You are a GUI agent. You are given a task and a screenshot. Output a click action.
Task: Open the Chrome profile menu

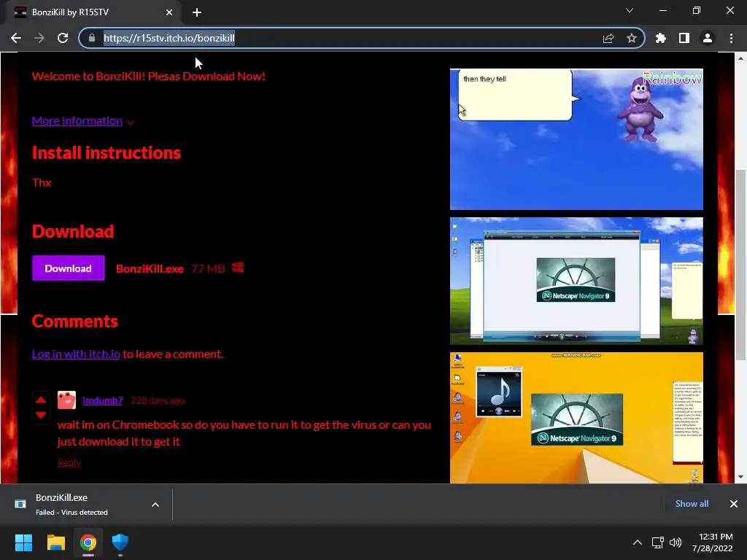coord(708,38)
